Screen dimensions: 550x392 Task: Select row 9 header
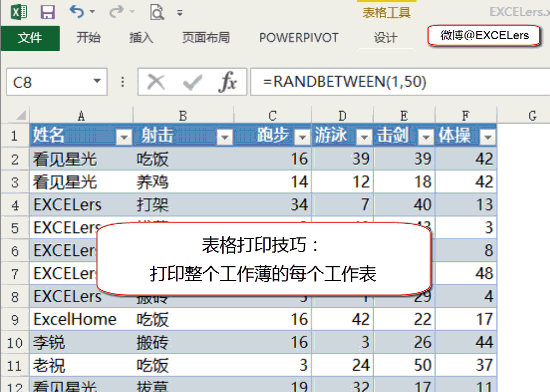coord(15,319)
